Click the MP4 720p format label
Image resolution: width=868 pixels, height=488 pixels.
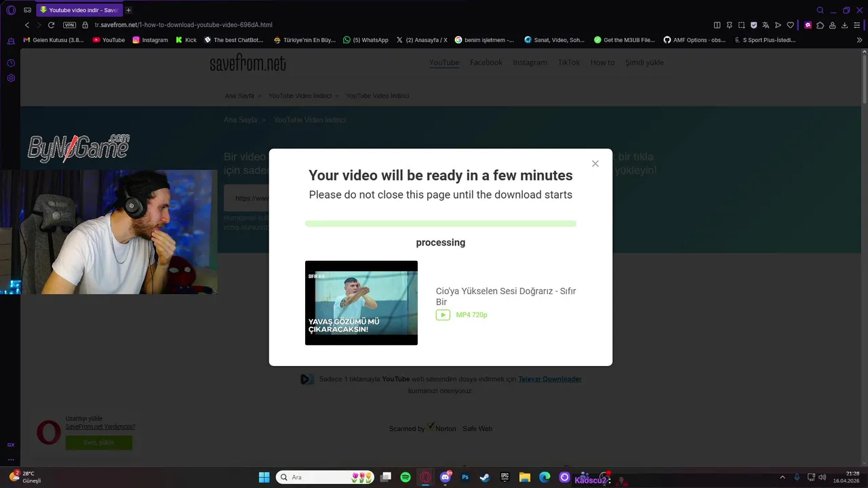472,315
